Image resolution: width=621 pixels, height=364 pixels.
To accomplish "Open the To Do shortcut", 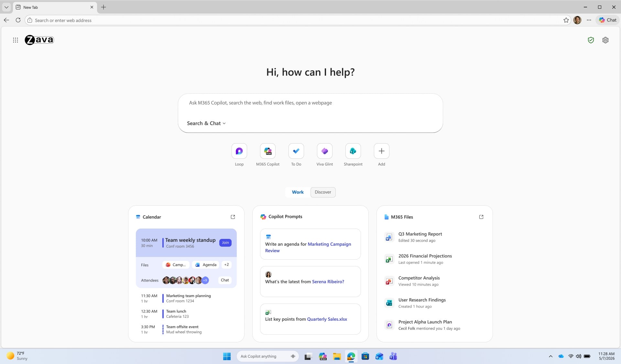I will [296, 151].
